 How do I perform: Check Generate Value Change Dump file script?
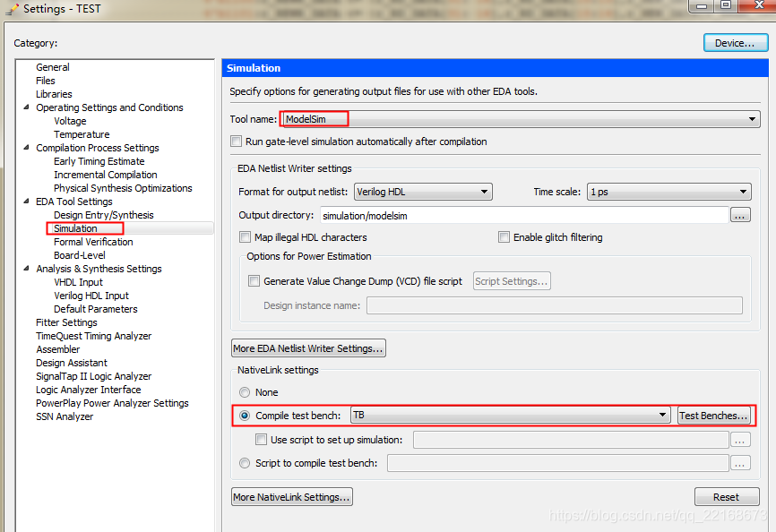pyautogui.click(x=254, y=281)
